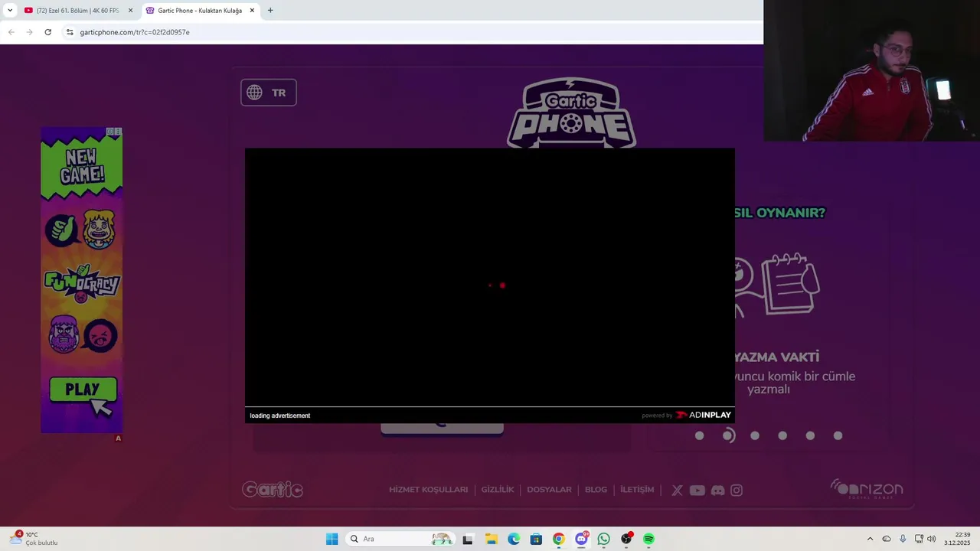Screen dimensions: 980x551
Task: Select the third how-to-play carousel dot
Action: pyautogui.click(x=755, y=435)
